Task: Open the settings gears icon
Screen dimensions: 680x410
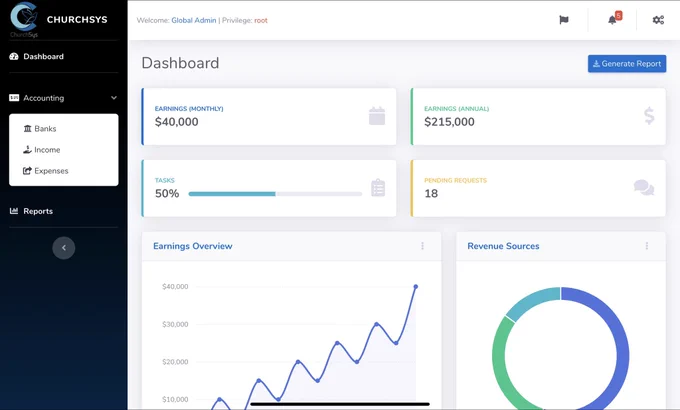Action: click(x=658, y=20)
